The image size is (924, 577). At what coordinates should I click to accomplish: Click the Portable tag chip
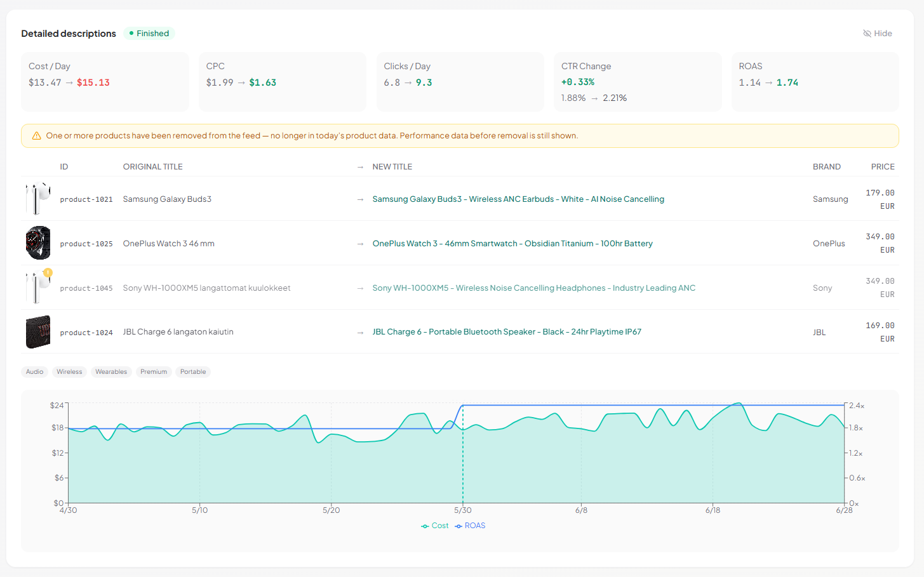[193, 372]
